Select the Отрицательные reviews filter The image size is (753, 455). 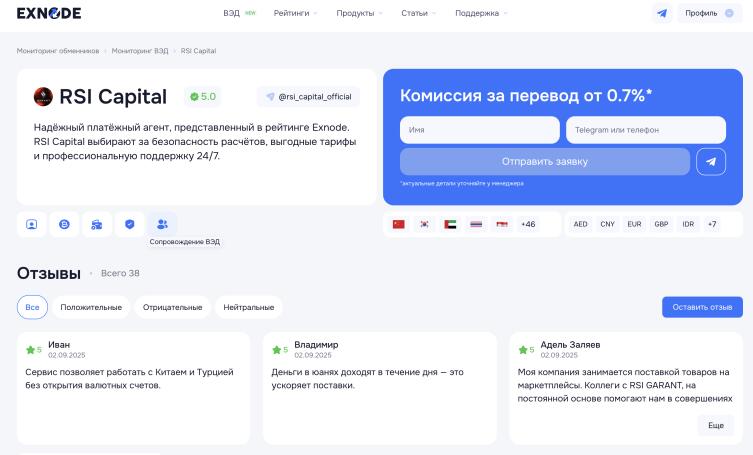tap(172, 307)
